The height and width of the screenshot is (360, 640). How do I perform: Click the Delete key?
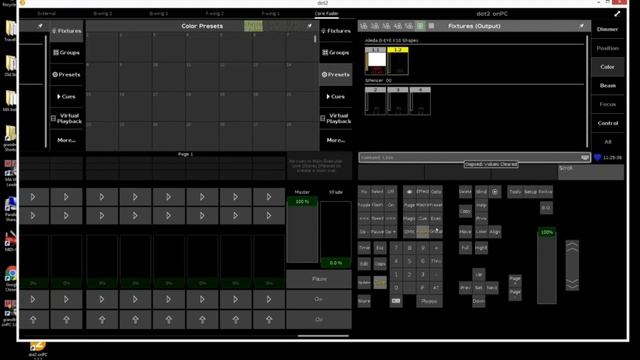(x=465, y=191)
